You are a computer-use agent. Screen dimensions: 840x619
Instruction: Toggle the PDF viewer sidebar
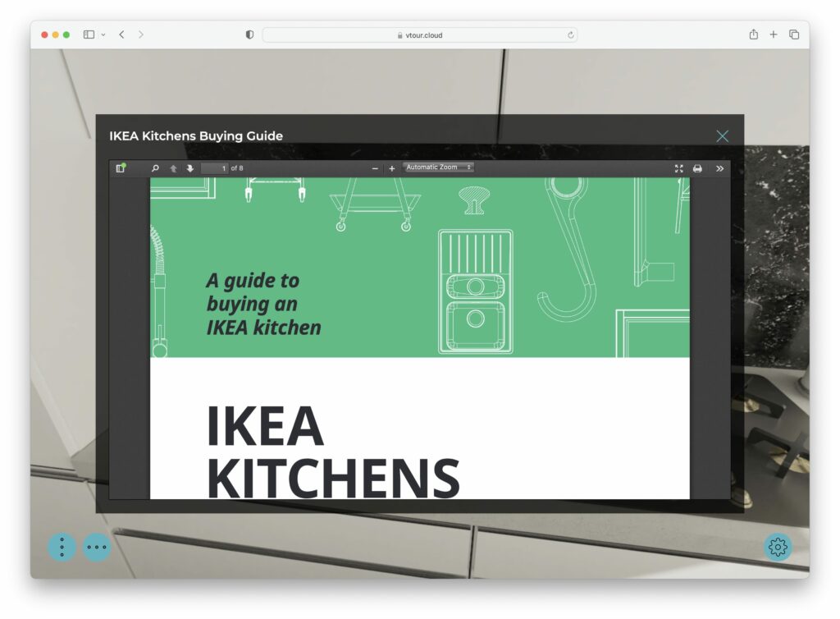pos(121,168)
